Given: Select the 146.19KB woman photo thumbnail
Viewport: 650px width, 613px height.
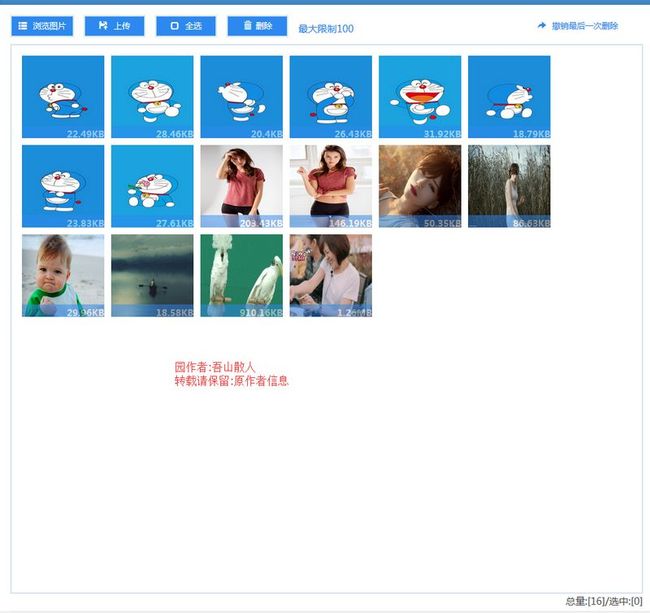Looking at the screenshot, I should [x=331, y=186].
